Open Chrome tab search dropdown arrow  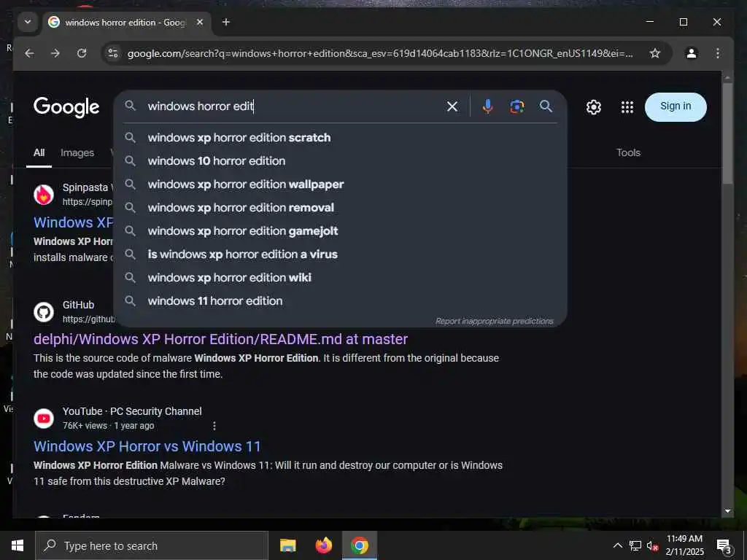pos(28,22)
